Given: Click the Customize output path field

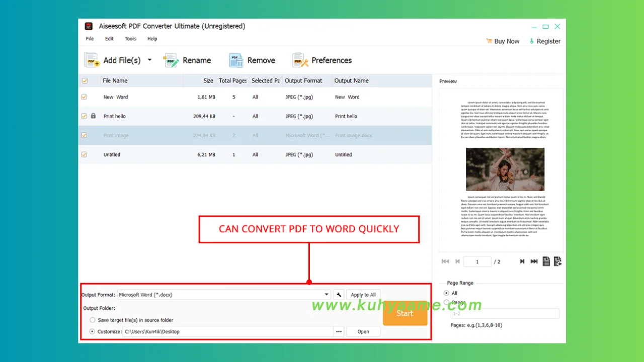Looking at the screenshot, I should (x=228, y=331).
